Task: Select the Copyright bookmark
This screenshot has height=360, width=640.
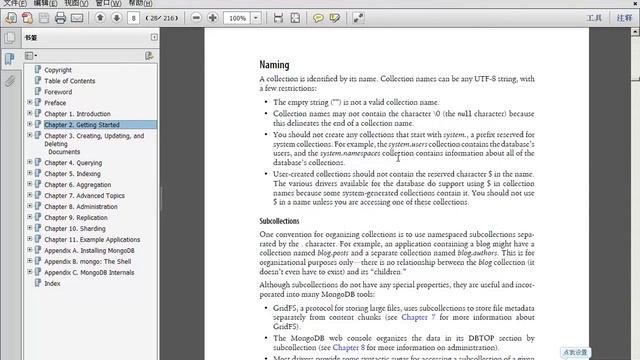Action: point(58,70)
